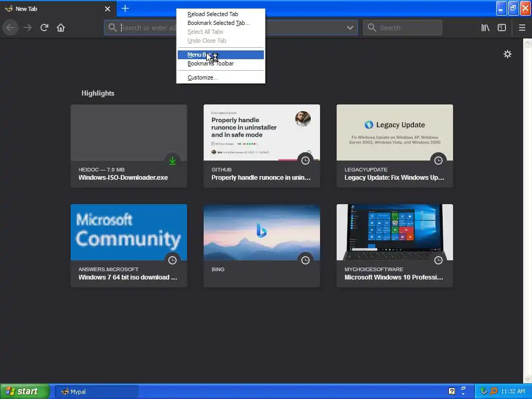This screenshot has width=532, height=399.
Task: Choose Reload Selected Tab
Action: point(220,14)
